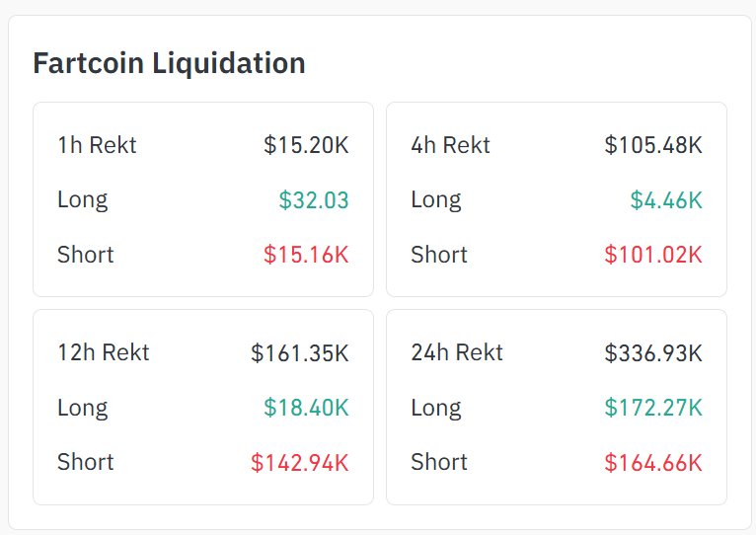Click 24h Long value $172.27K
Image resolution: width=756 pixels, height=535 pixels.
pos(653,408)
